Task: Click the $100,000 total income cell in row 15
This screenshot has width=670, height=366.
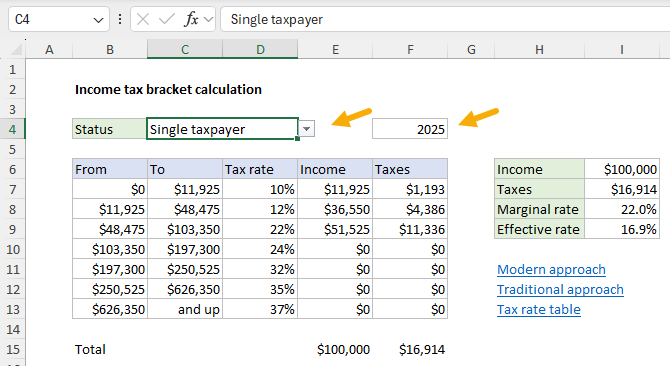Action: 335,349
